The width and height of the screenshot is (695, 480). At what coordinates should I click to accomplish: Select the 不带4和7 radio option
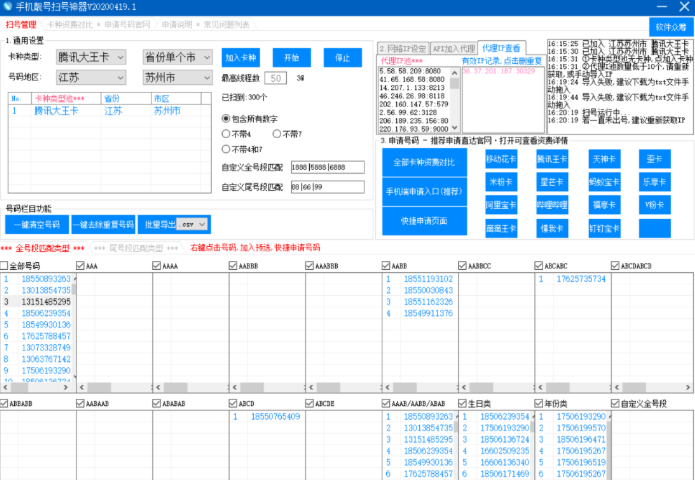click(x=226, y=149)
